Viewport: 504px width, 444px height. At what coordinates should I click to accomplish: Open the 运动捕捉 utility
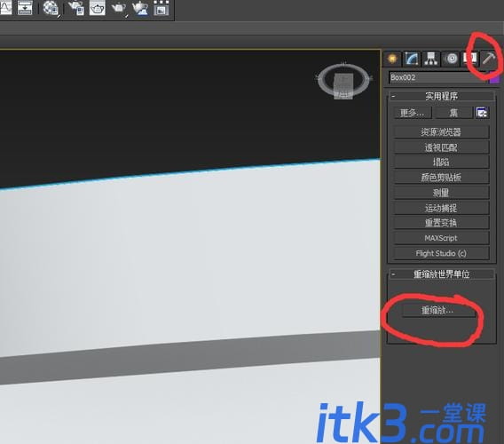tap(441, 208)
